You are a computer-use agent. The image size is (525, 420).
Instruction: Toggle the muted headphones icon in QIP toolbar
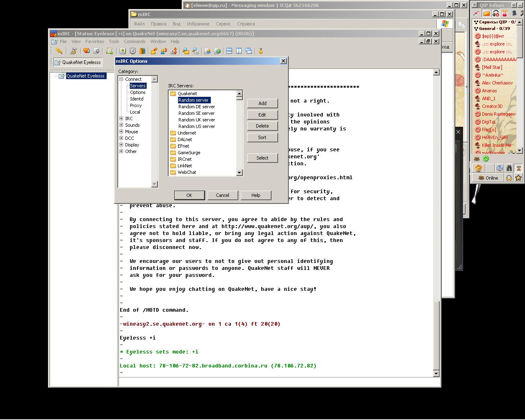coord(495,14)
